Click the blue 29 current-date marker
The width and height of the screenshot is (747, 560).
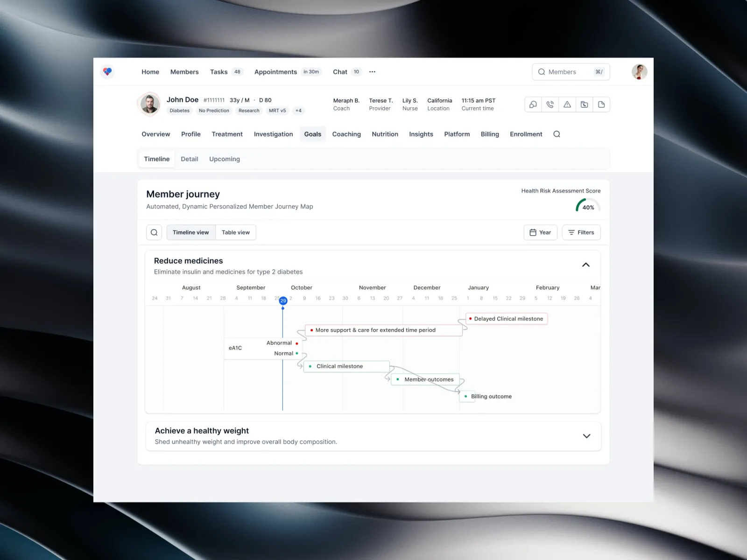click(283, 301)
